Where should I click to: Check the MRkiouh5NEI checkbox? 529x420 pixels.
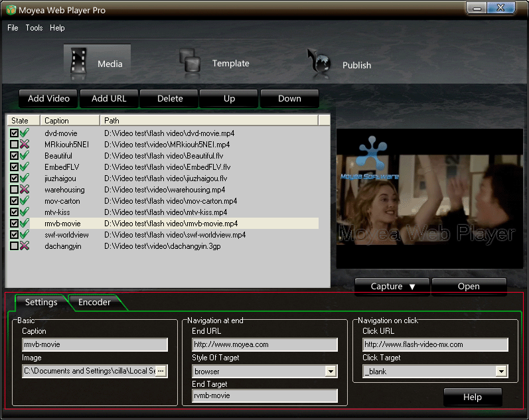tap(14, 145)
